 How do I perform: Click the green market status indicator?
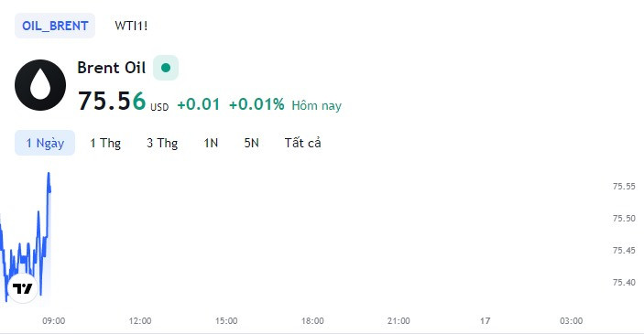[166, 68]
